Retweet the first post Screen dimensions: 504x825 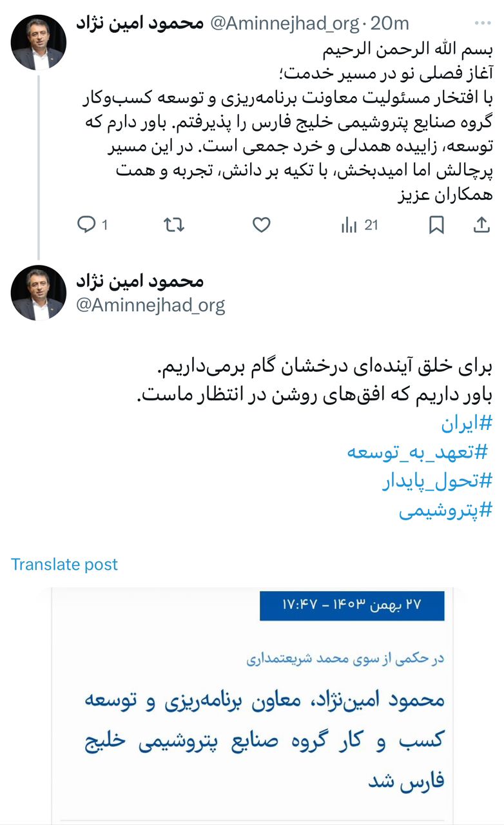[174, 225]
